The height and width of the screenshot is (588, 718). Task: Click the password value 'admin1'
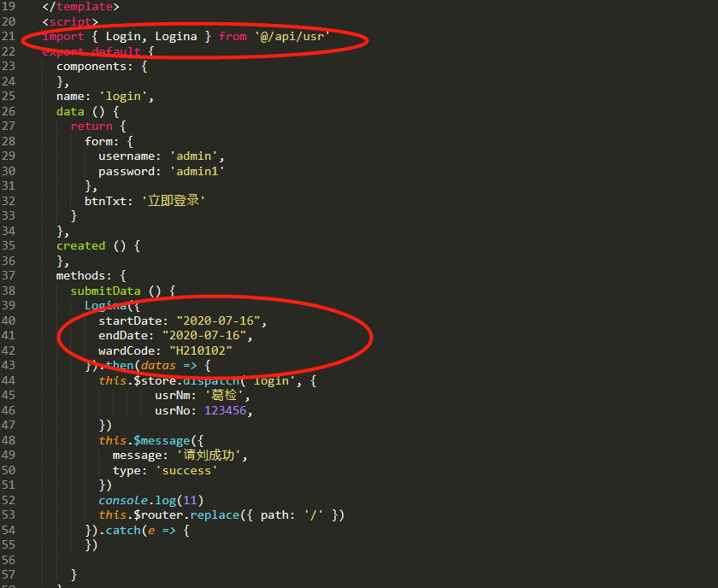(x=197, y=171)
